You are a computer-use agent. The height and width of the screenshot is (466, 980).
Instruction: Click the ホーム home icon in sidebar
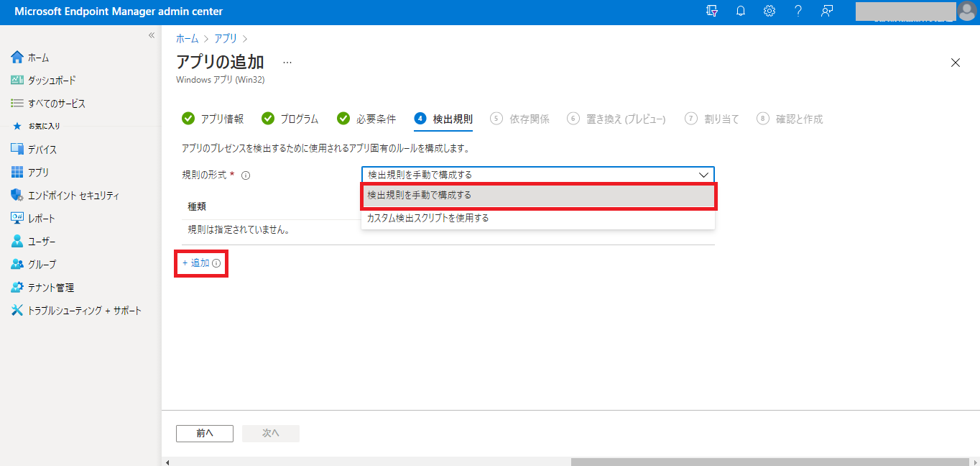pos(17,58)
